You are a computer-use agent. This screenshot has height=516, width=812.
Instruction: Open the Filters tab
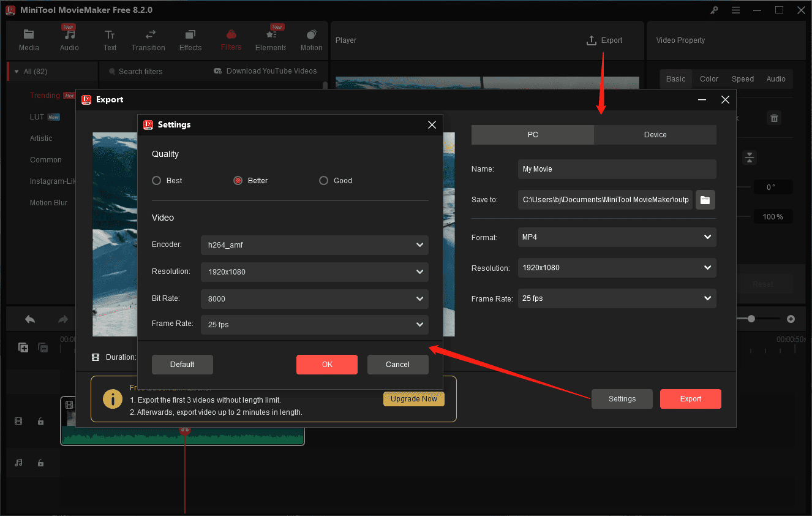click(231, 40)
